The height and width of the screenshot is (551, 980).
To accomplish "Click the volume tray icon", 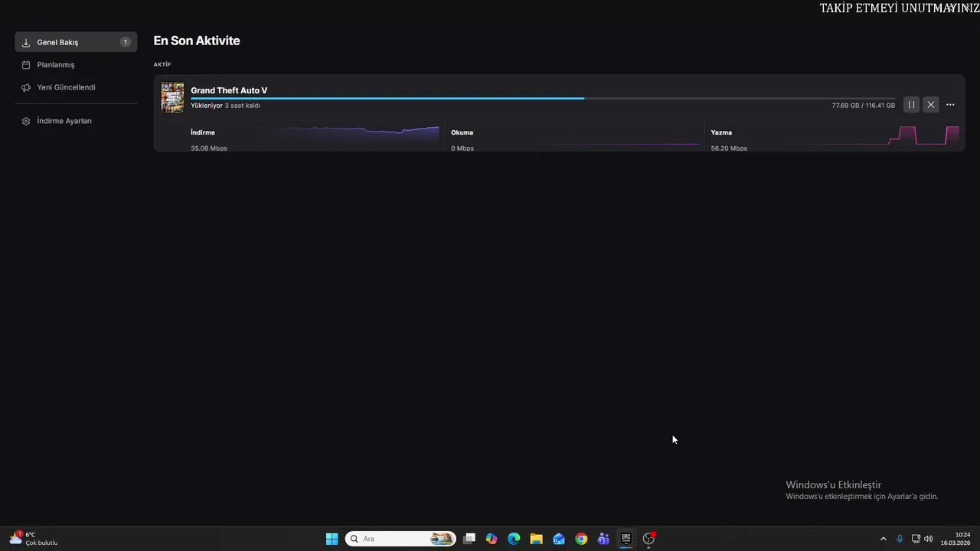I will click(x=929, y=539).
